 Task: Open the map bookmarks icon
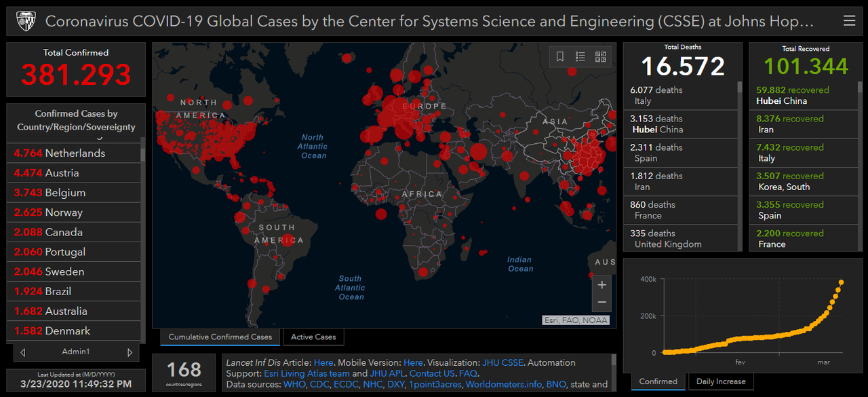(560, 57)
